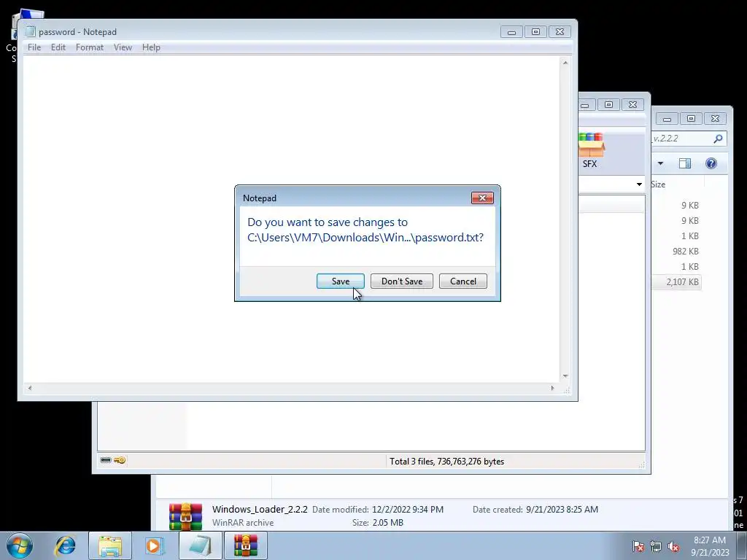Toggle the Explorer preview pane icon
Viewport: 747px width, 560px height.
click(684, 163)
